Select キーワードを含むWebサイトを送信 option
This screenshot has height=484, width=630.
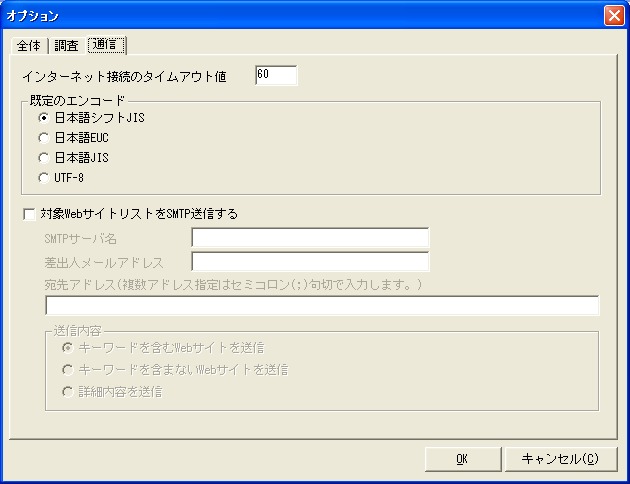(x=67, y=348)
